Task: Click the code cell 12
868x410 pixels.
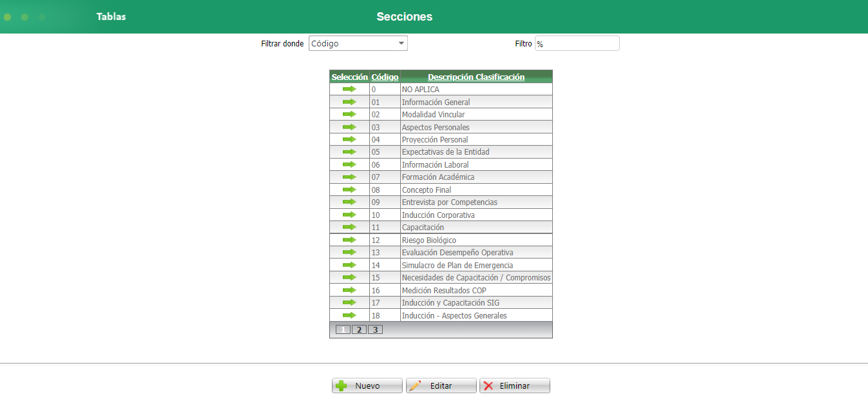Action: (385, 240)
